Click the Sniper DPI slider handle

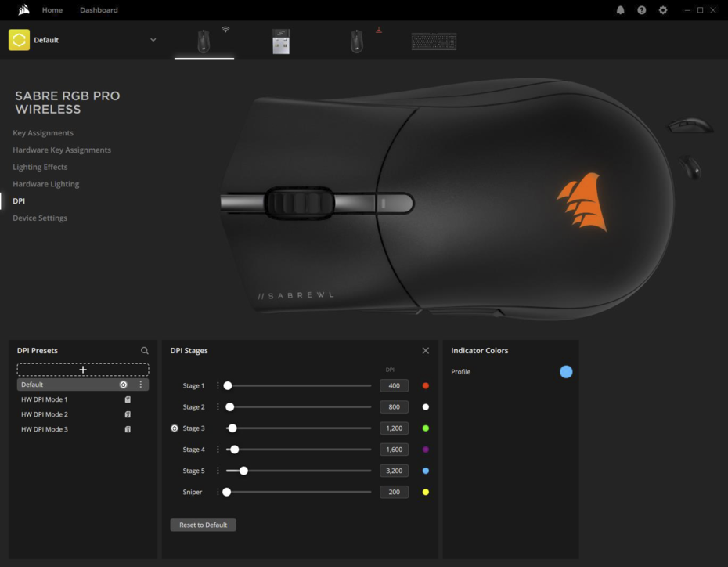point(226,492)
